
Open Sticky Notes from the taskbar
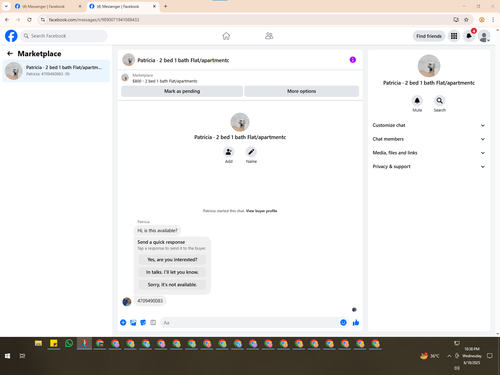pyautogui.click(x=54, y=343)
